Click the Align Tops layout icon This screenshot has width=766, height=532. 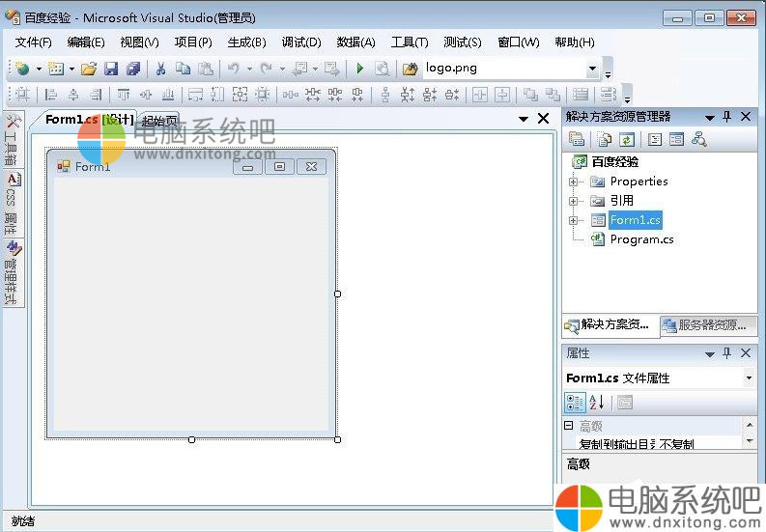click(x=123, y=95)
